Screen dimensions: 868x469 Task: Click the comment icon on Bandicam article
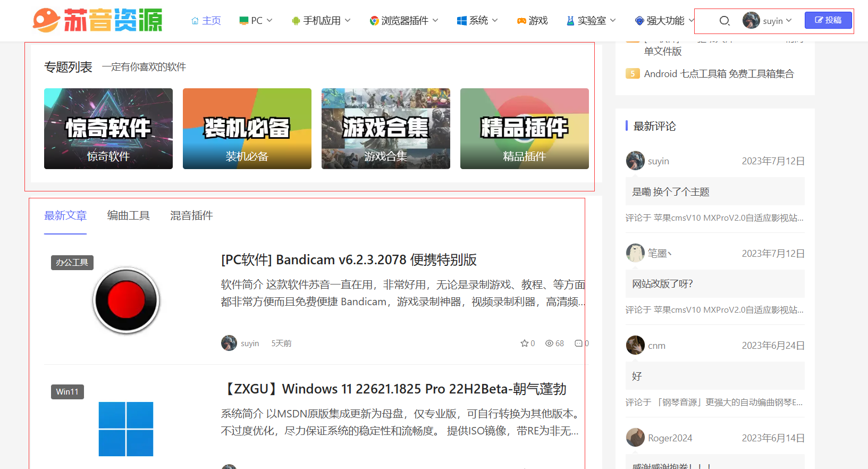(578, 344)
